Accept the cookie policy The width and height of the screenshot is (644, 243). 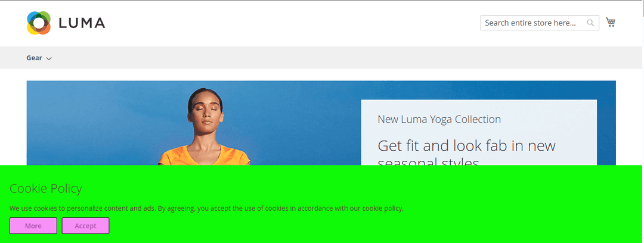tap(85, 226)
